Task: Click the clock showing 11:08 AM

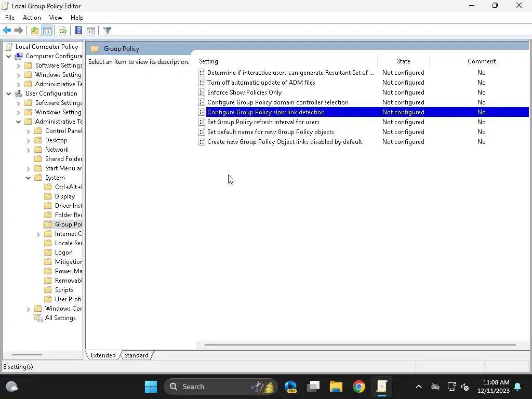Action: pyautogui.click(x=494, y=387)
